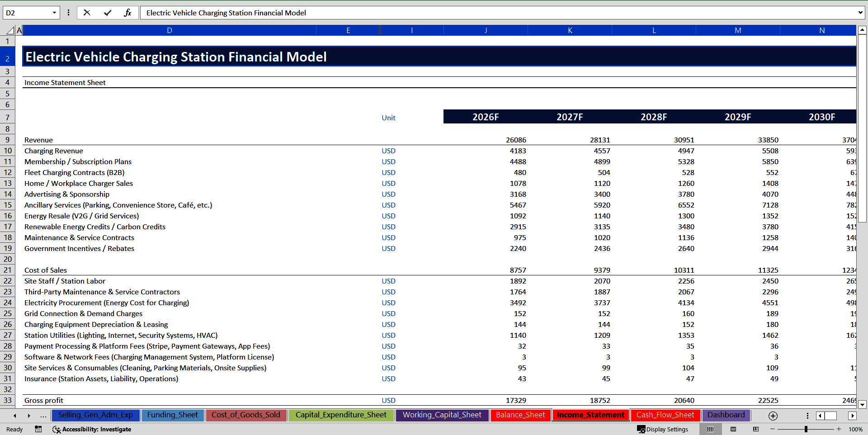Image resolution: width=868 pixels, height=435 pixels.
Task: Click the zoom slider handle
Action: tap(806, 429)
